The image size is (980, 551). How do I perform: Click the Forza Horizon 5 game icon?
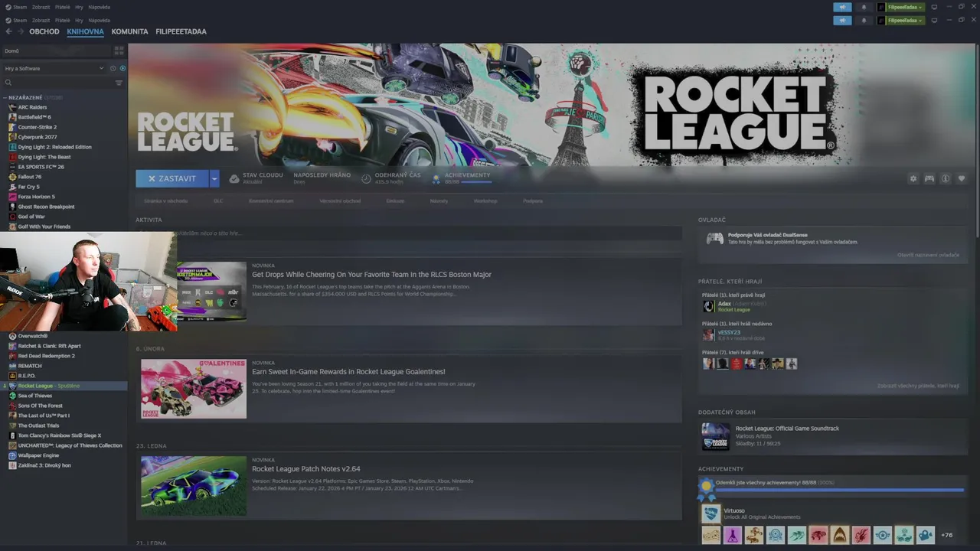click(12, 197)
